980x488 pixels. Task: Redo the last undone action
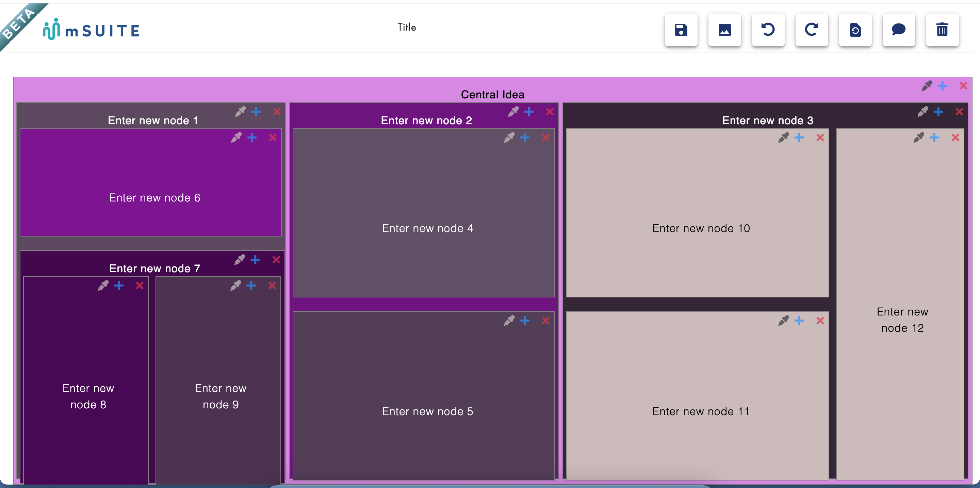[812, 30]
